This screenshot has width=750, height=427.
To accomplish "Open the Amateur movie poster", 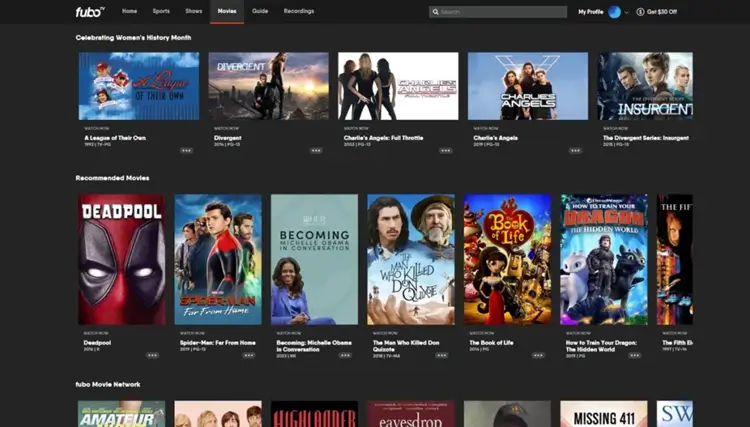I will (x=122, y=414).
